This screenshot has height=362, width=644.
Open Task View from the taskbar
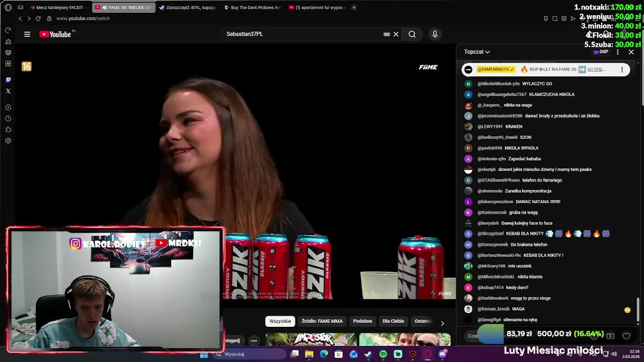click(294, 354)
